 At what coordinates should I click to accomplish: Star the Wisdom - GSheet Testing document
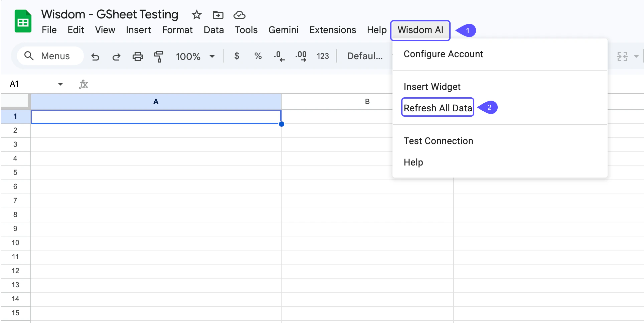coord(197,15)
